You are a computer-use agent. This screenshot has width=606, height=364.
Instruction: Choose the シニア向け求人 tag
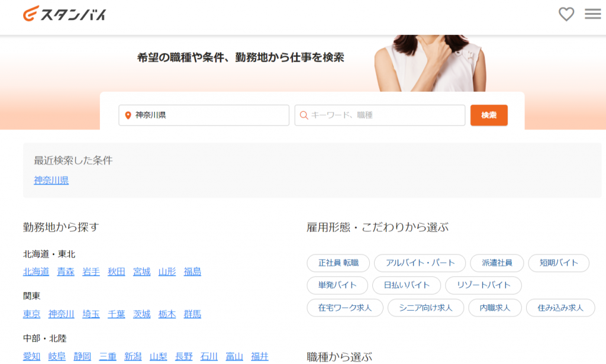point(426,308)
